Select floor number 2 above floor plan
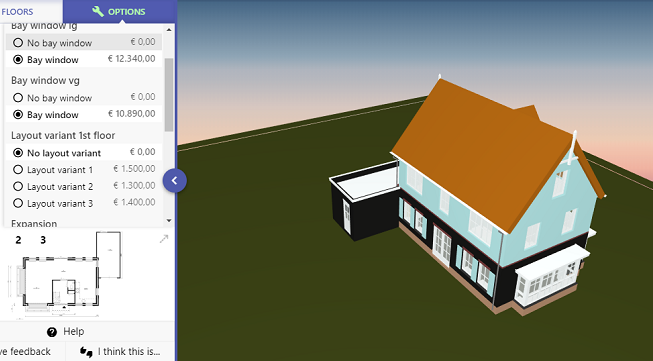 tap(18, 240)
